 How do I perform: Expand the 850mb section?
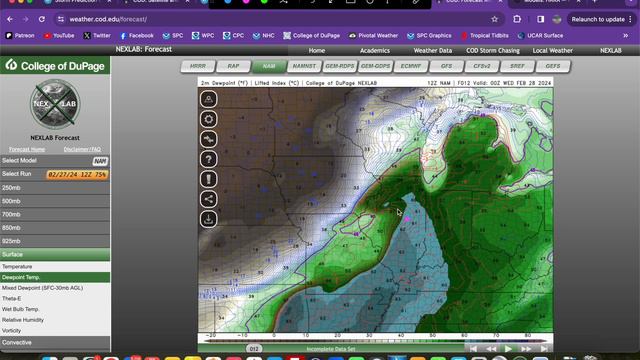55,228
